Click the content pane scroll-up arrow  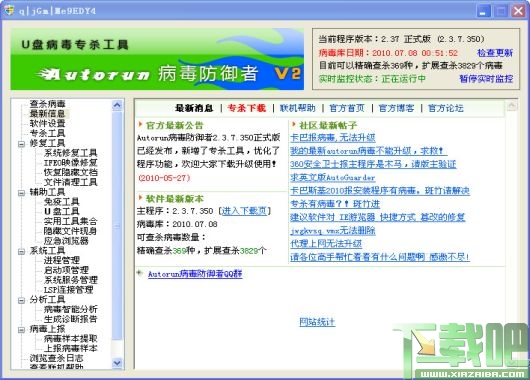(512, 106)
